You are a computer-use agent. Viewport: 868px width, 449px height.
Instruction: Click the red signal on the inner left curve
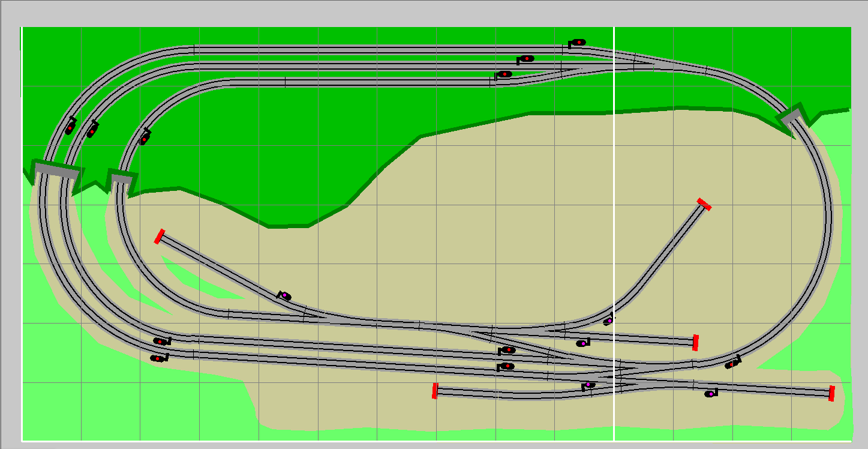click(145, 137)
